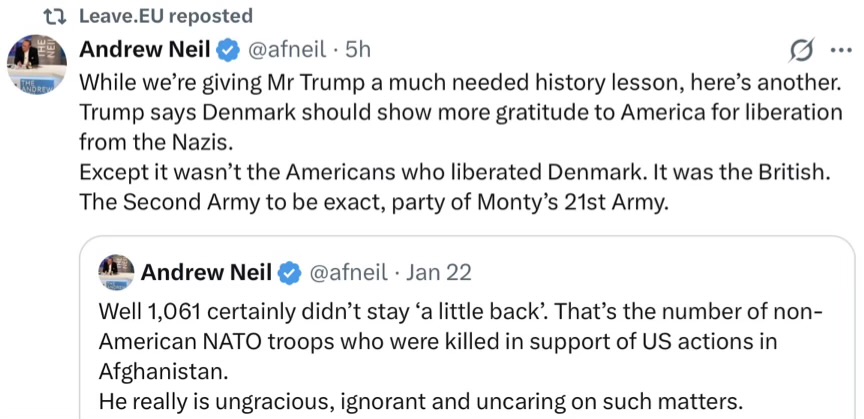Click the "Trump says Denmark should show" line
Viewport: 864px width, 419px height.
point(461,111)
